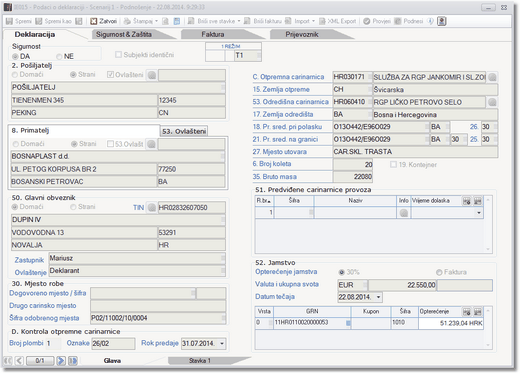Click lookup button next to TIN
This screenshot has width=520, height=374.
pyautogui.click(x=152, y=207)
